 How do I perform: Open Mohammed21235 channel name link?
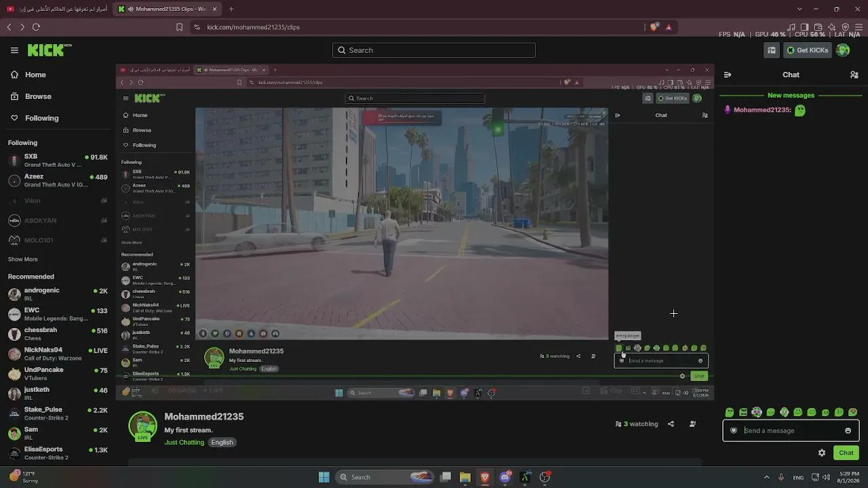click(x=204, y=417)
